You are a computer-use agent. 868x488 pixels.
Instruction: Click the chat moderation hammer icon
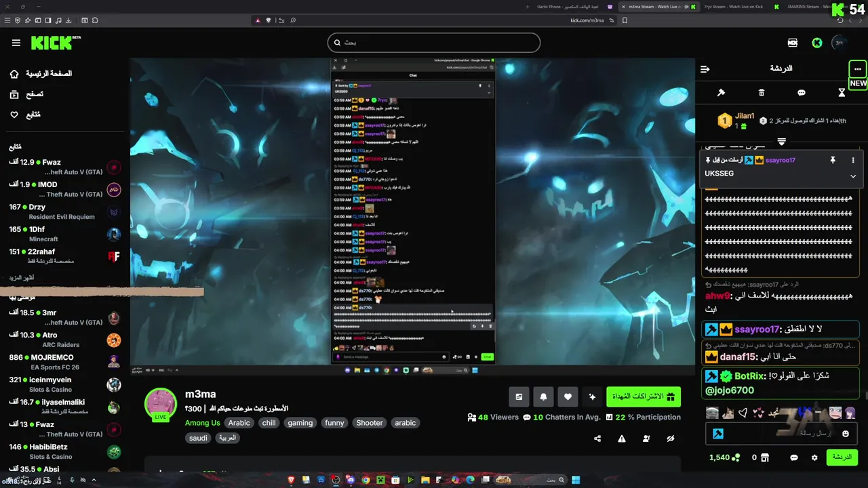point(722,93)
